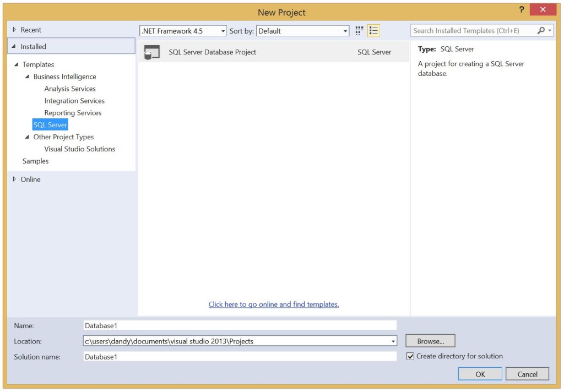Collapse the Other Project Types node

tap(27, 137)
